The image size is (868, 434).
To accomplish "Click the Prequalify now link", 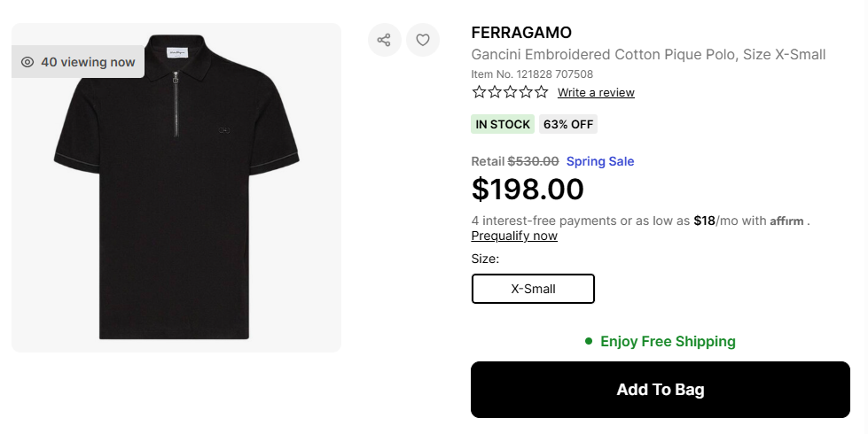I will pos(514,236).
